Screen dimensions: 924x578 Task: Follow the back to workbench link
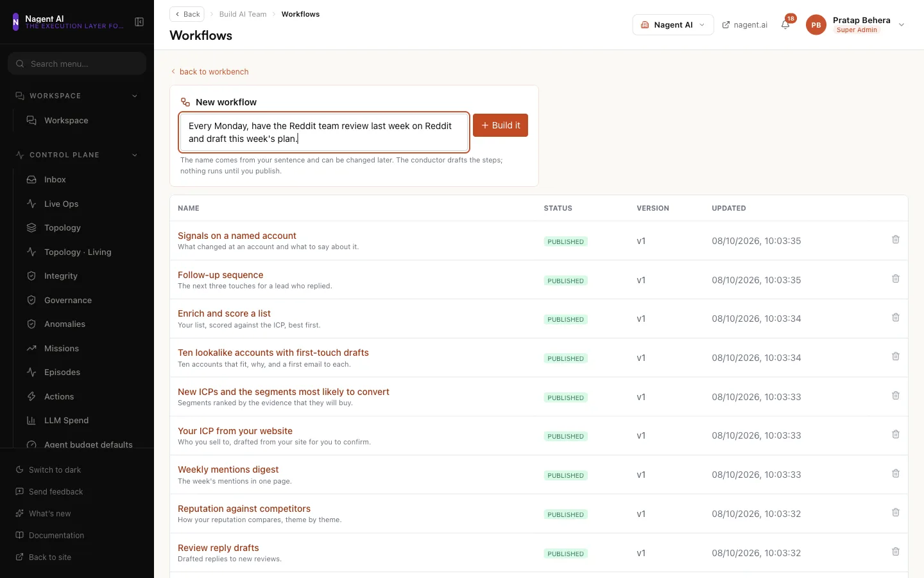click(210, 72)
